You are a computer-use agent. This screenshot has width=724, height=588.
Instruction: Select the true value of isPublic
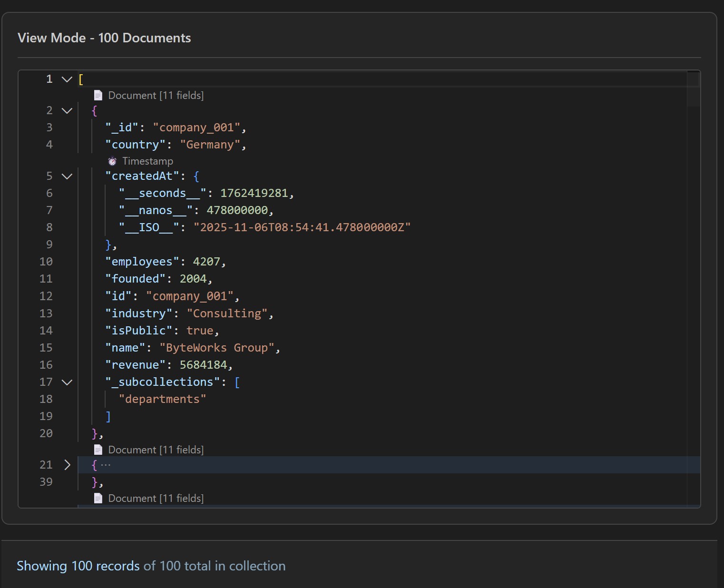pos(200,330)
